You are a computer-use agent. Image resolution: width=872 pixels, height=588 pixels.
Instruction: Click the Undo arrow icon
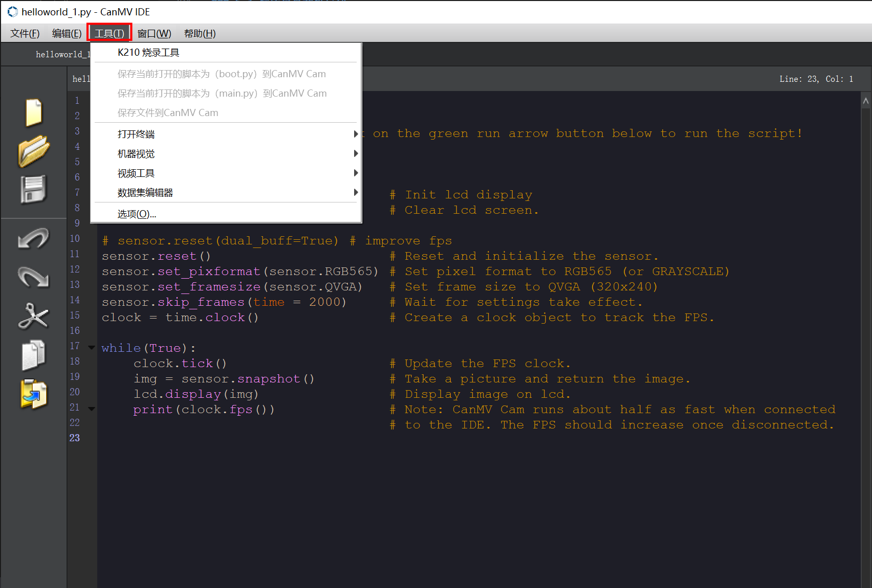34,238
